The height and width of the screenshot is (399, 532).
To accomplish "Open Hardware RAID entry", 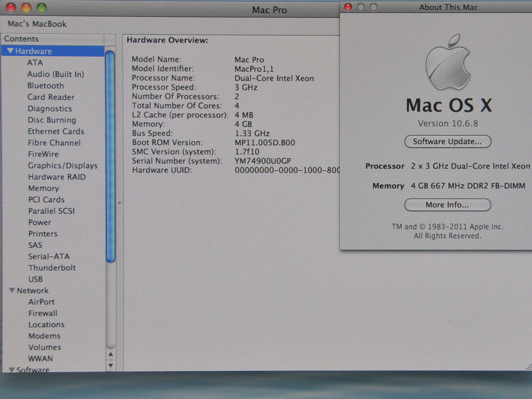I will (57, 177).
